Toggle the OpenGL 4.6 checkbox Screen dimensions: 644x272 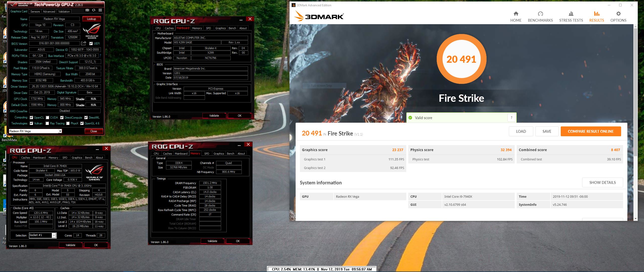82,123
